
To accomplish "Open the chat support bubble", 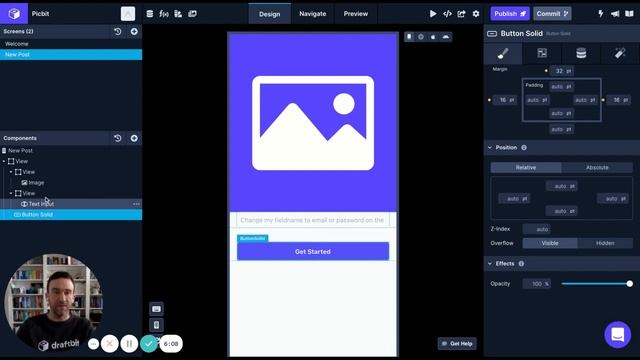I will pos(618,335).
